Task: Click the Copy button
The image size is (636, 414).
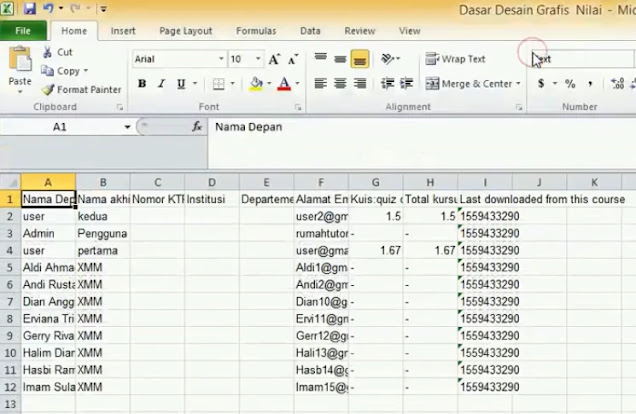Action: [x=60, y=71]
